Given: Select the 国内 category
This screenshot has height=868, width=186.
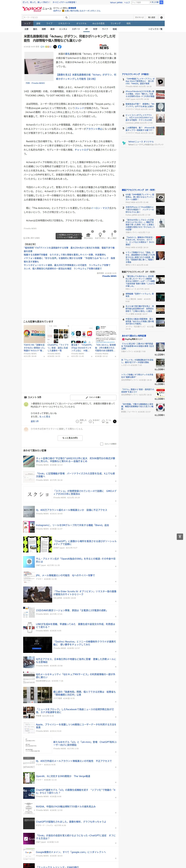Looking at the screenshot, I should click(35, 29).
